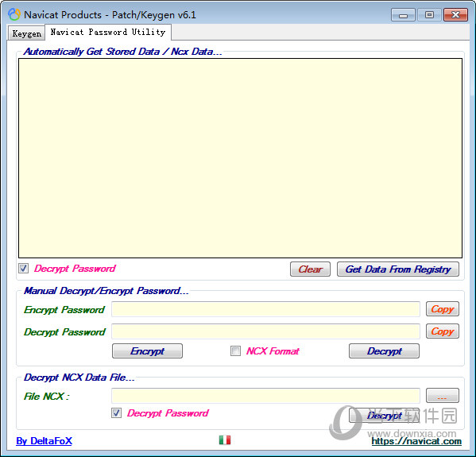The image size is (476, 457).
Task: Click the Encrypt button
Action: [147, 350]
